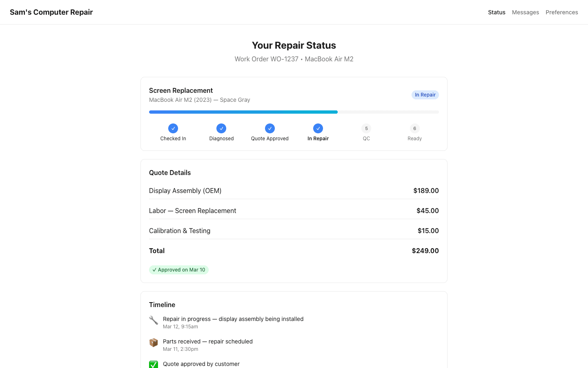
Task: Click the Quote Approved step icon
Action: click(x=270, y=128)
